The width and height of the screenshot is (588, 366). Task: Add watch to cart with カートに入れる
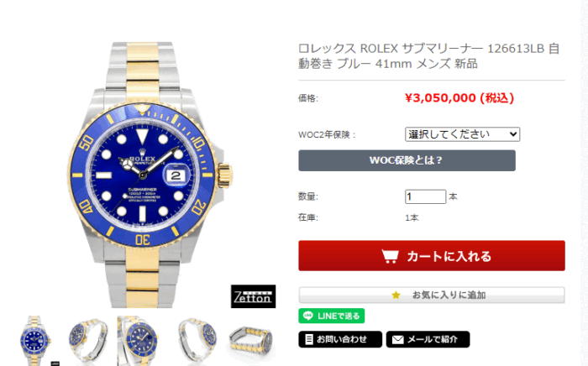pos(432,256)
